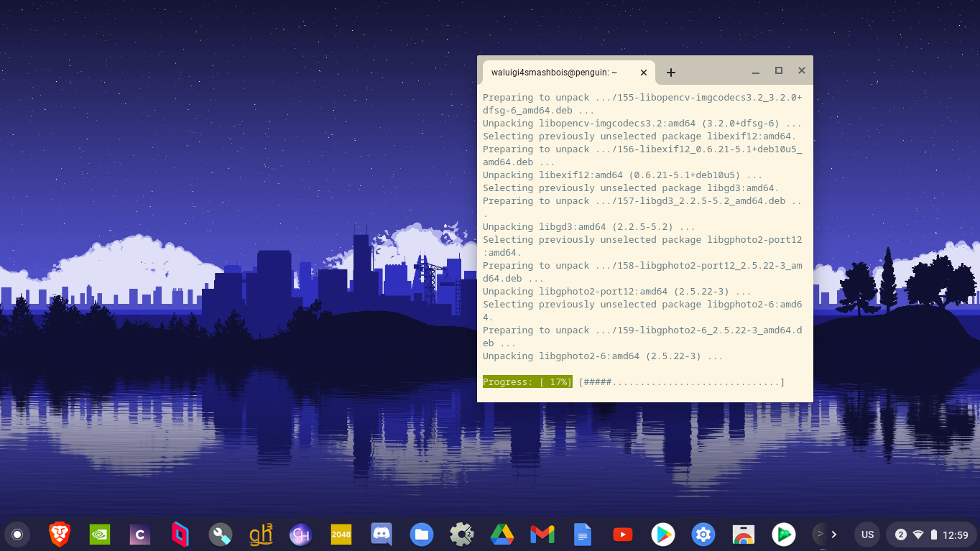
Task: Open a new terminal tab
Action: [670, 72]
